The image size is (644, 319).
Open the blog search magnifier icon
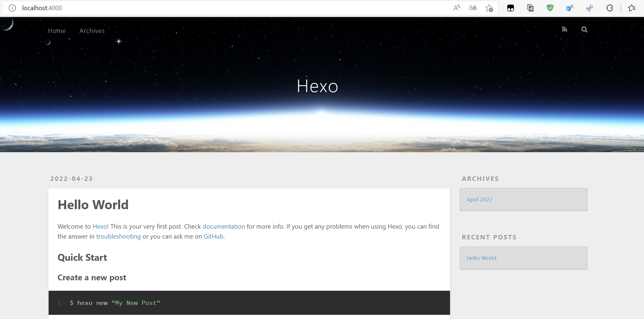click(584, 29)
